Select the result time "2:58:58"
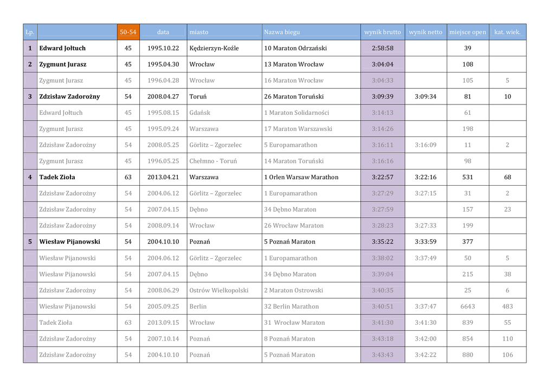This screenshot has height=392, width=555. pyautogui.click(x=383, y=48)
